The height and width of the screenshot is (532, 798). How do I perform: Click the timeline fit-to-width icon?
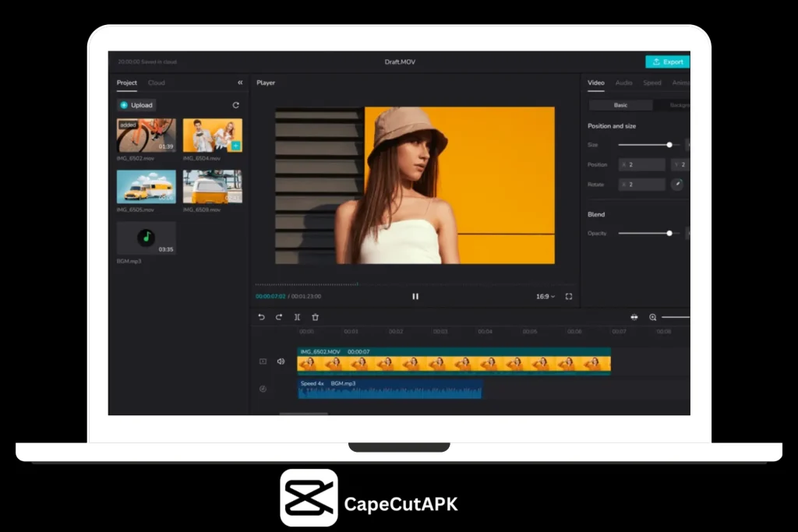coord(634,317)
